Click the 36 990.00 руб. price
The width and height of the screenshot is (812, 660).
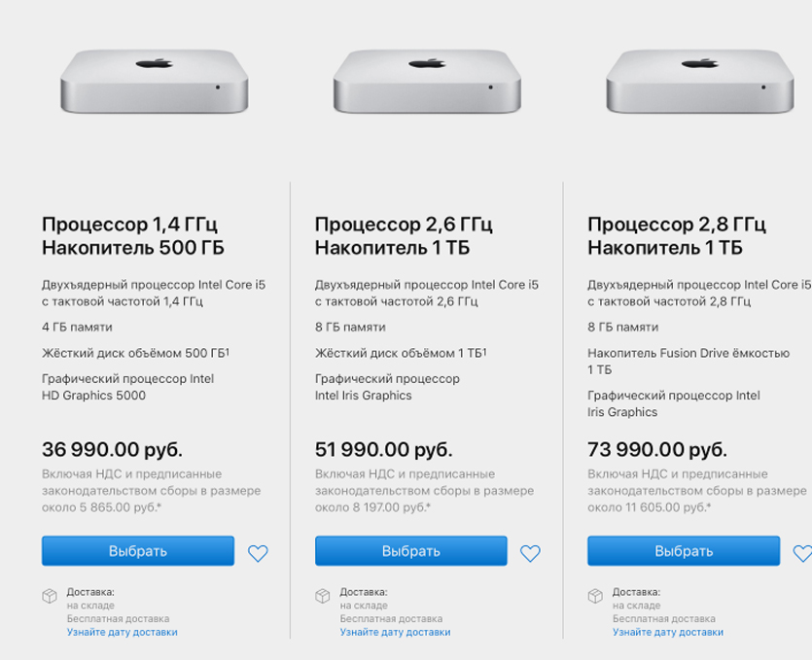112,449
